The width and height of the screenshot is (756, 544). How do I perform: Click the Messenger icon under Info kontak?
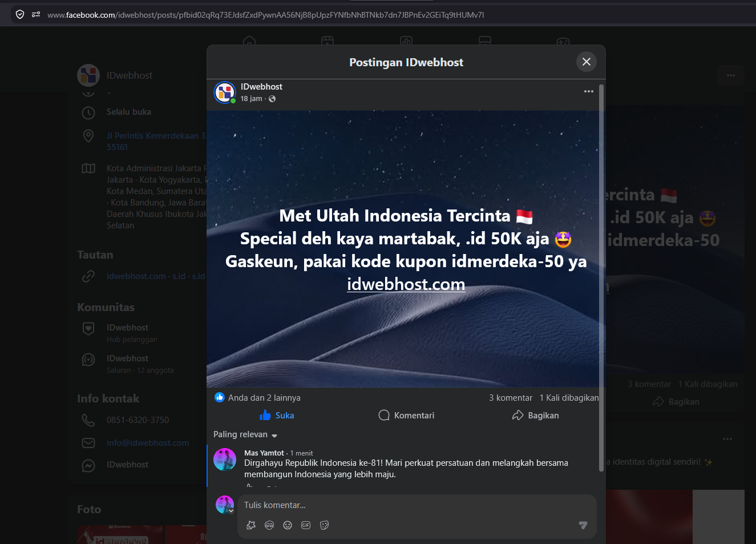(88, 466)
